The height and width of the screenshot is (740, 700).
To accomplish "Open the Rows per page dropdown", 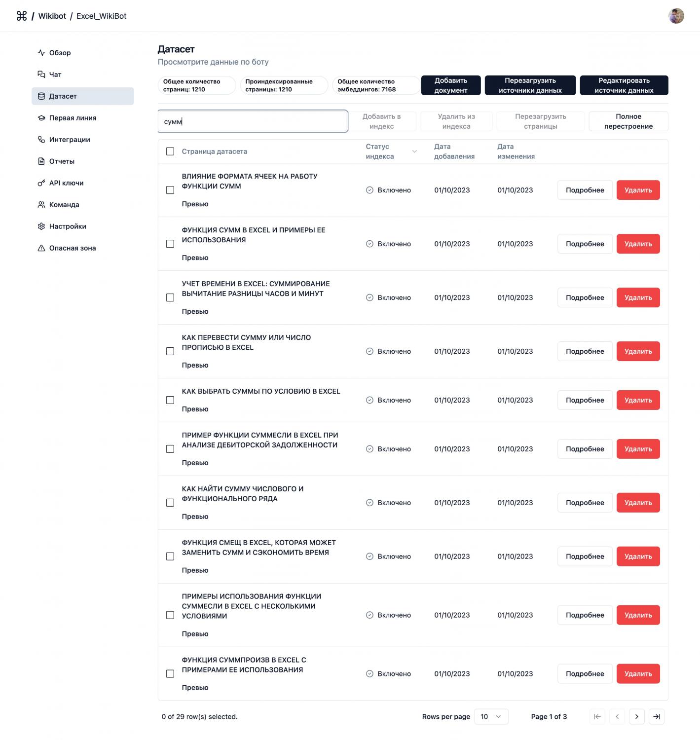I will click(x=491, y=716).
